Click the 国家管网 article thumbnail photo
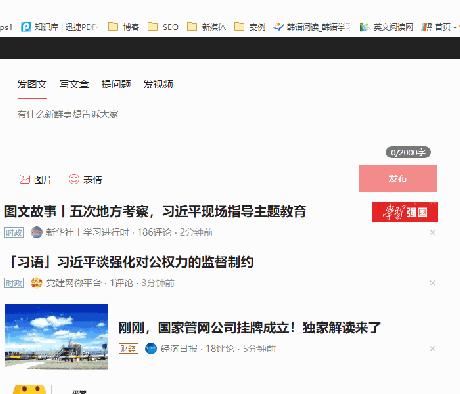The height and width of the screenshot is (394, 460). click(56, 337)
